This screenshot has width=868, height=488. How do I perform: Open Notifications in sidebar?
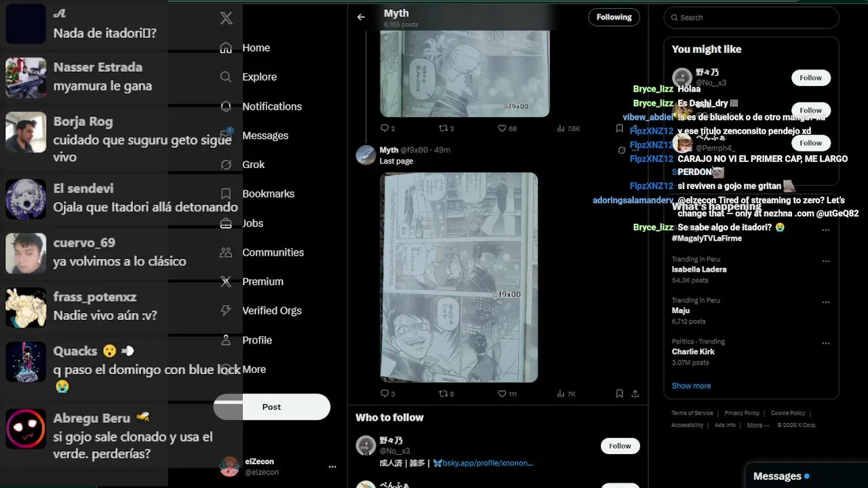pos(271,106)
